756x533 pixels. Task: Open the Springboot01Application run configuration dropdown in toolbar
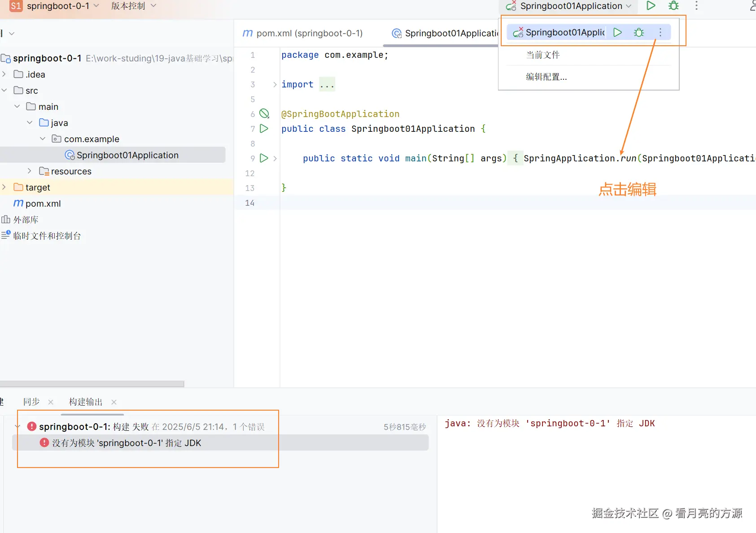(x=568, y=6)
